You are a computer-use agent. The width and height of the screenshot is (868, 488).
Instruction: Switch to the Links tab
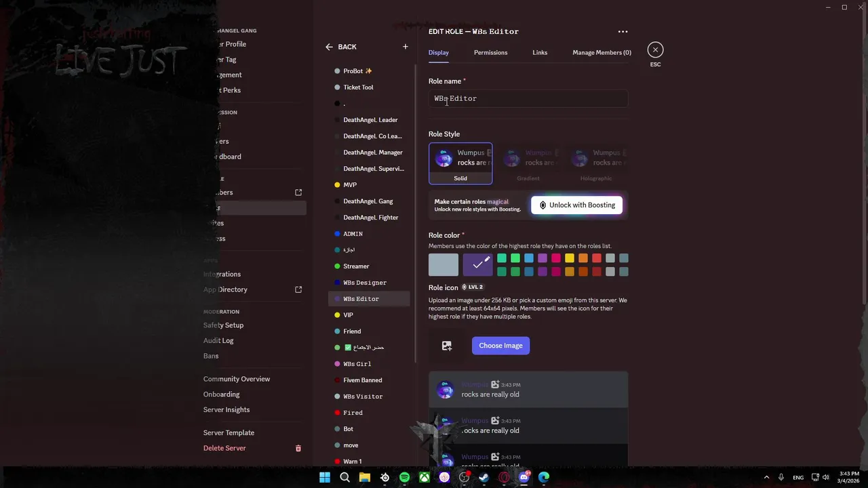click(x=540, y=52)
